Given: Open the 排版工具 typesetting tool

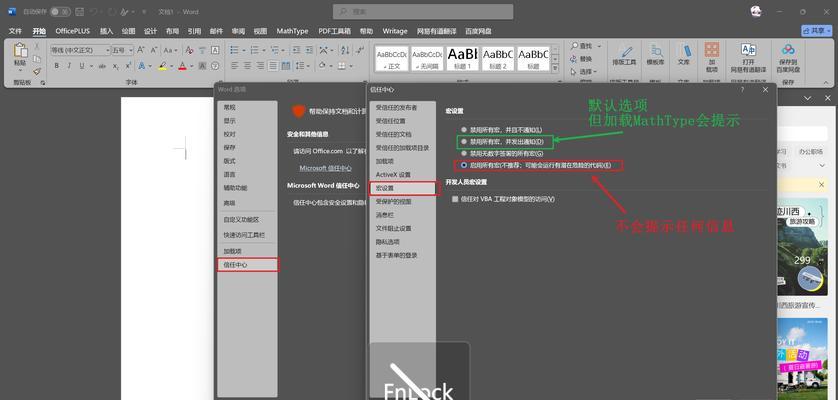Looking at the screenshot, I should pos(623,56).
